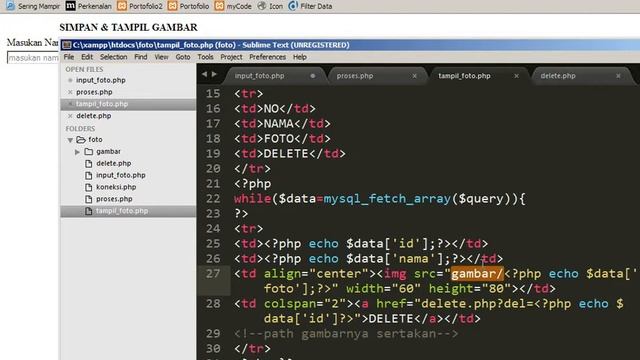The height and width of the screenshot is (360, 640).
Task: Close proses.php in Open Files list
Action: [70, 92]
